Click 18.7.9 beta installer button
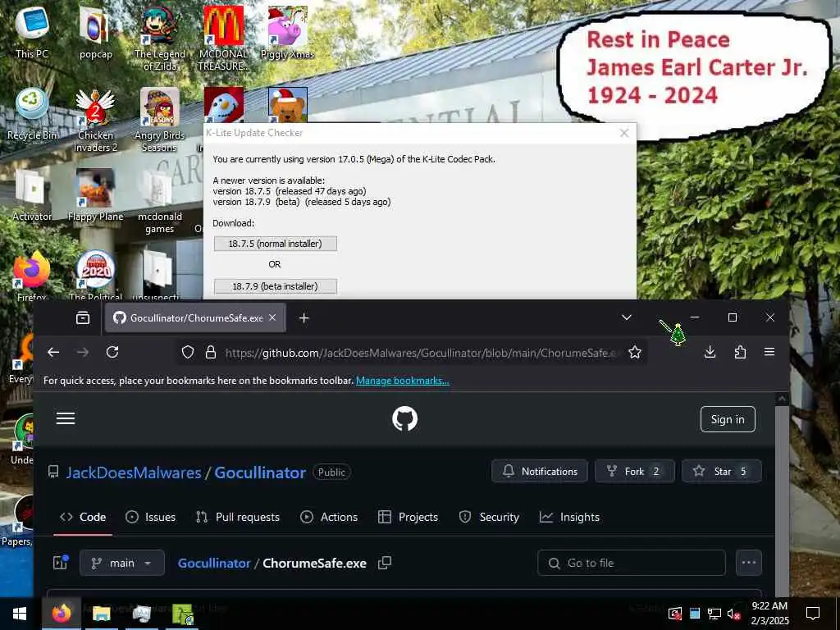The height and width of the screenshot is (630, 840). tap(276, 286)
